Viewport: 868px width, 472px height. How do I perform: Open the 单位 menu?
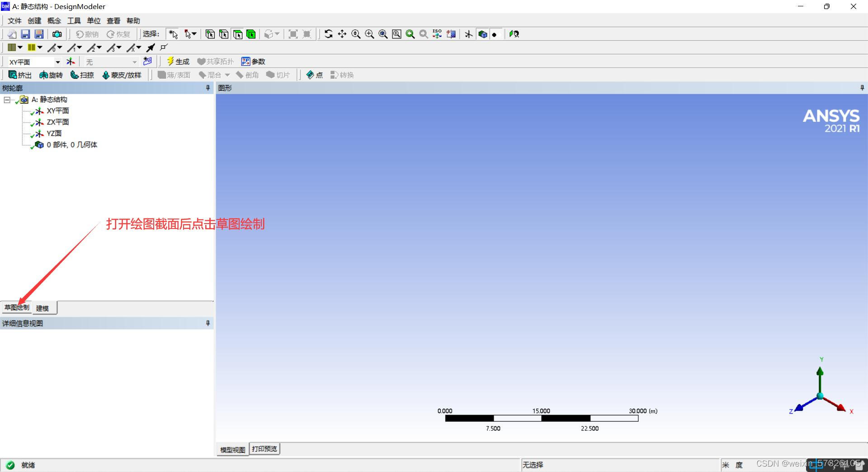(94, 21)
